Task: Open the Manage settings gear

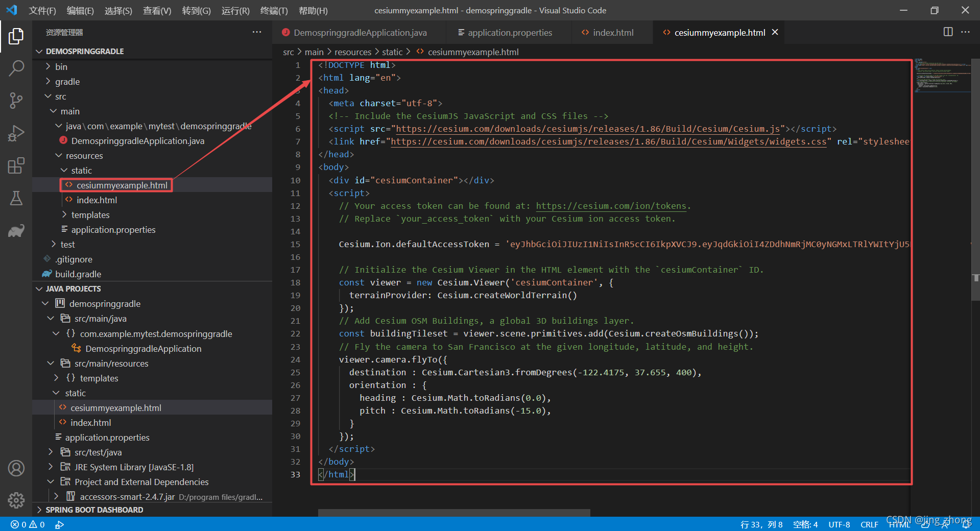Action: tap(16, 500)
